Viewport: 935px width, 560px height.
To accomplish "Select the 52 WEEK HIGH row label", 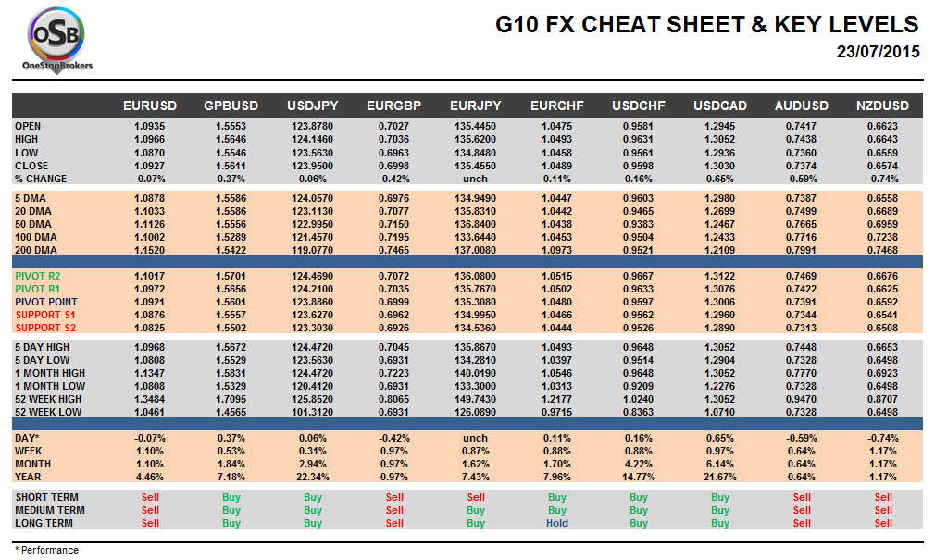I will coord(47,398).
